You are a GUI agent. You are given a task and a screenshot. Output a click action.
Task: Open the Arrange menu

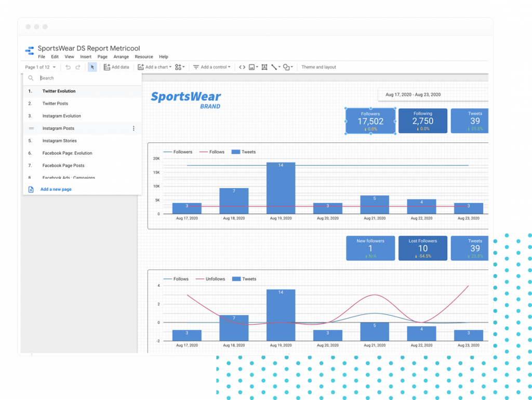121,57
